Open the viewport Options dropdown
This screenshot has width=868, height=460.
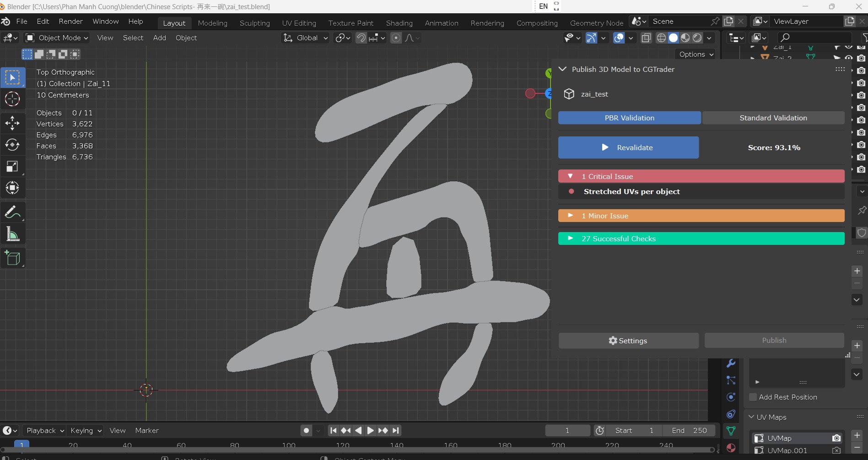point(696,54)
